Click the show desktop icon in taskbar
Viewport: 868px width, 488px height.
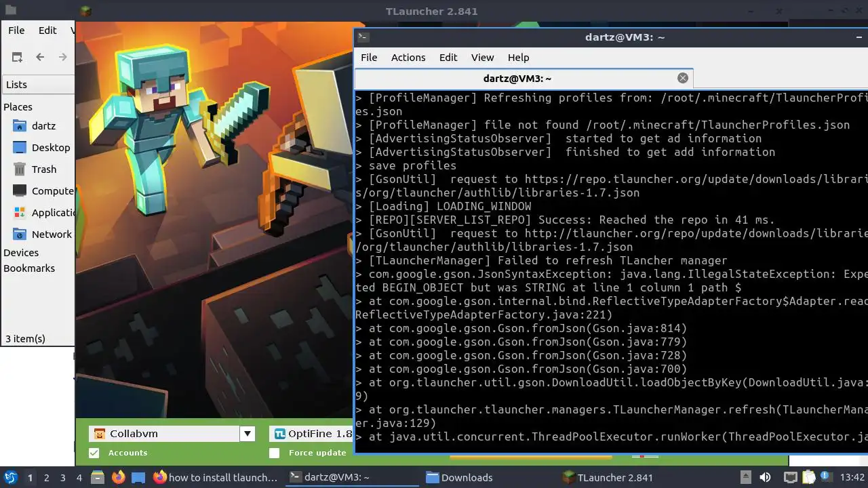[138, 477]
